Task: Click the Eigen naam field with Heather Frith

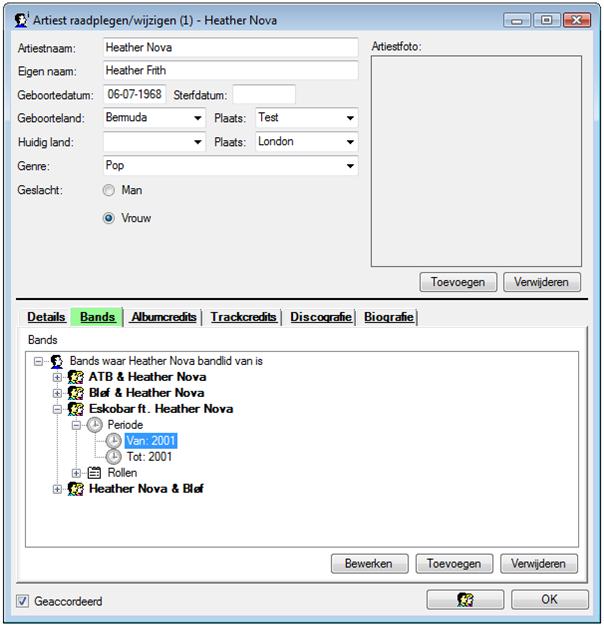Action: click(x=231, y=71)
